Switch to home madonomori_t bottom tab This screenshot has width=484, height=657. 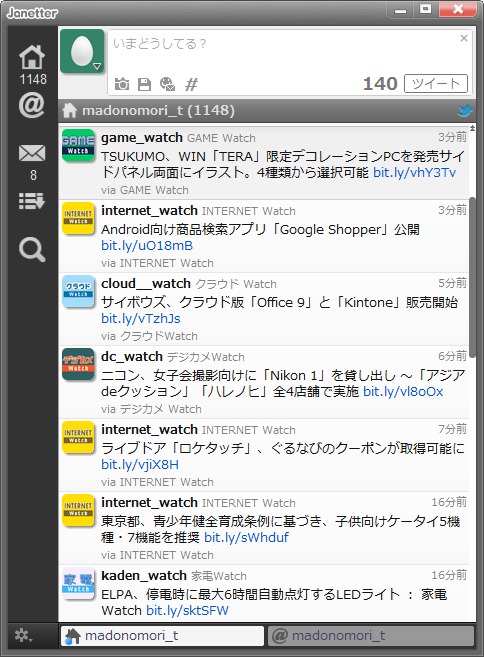[162, 636]
